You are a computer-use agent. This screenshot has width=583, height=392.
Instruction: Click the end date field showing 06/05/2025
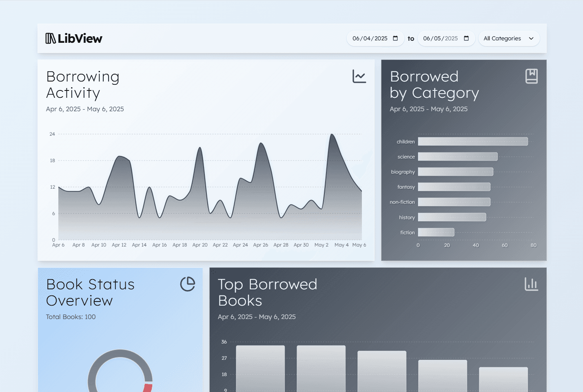[x=440, y=38]
